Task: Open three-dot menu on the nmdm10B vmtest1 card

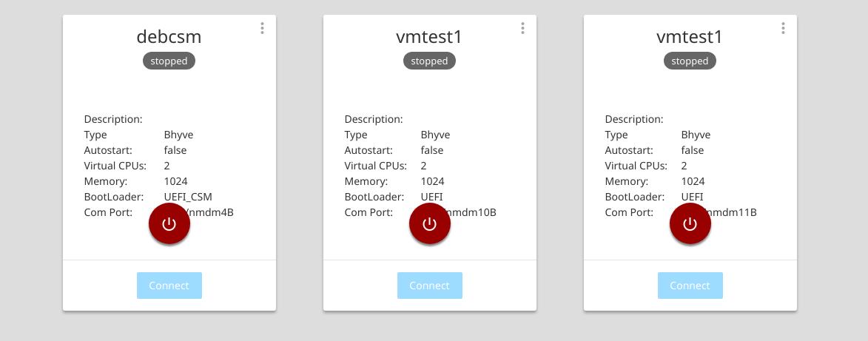Action: tap(523, 28)
